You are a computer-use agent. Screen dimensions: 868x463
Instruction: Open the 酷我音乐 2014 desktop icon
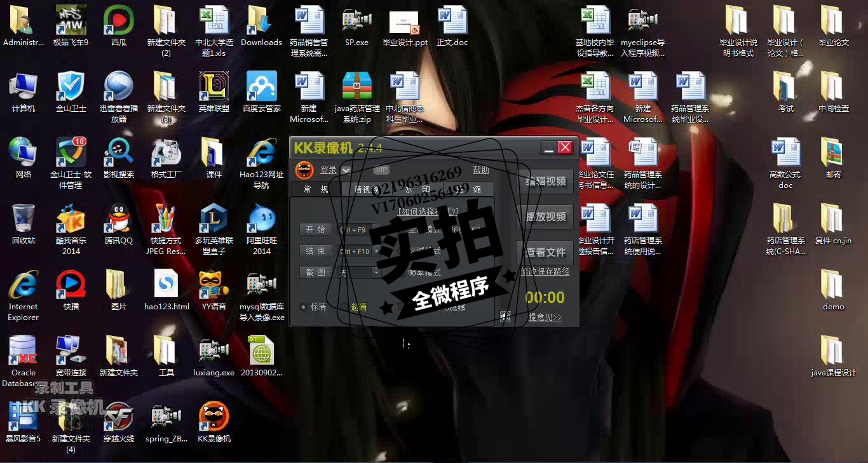[71, 229]
